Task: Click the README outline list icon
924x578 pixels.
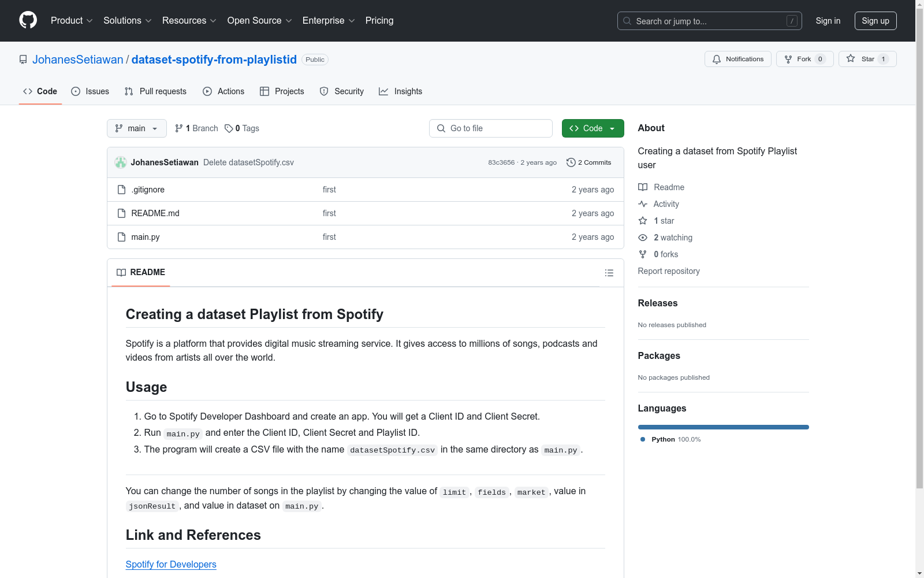Action: pos(609,273)
